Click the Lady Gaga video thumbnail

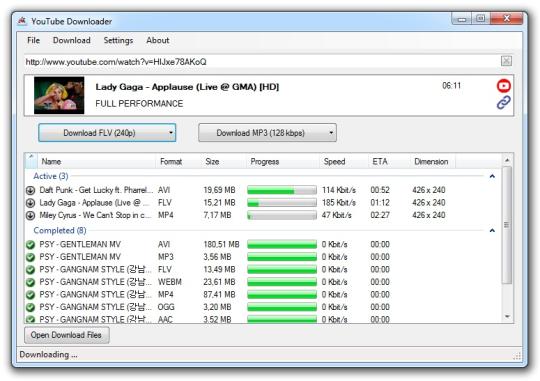tap(59, 95)
